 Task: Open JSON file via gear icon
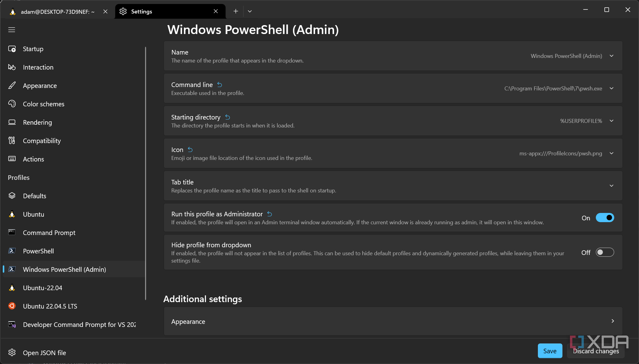point(12,353)
